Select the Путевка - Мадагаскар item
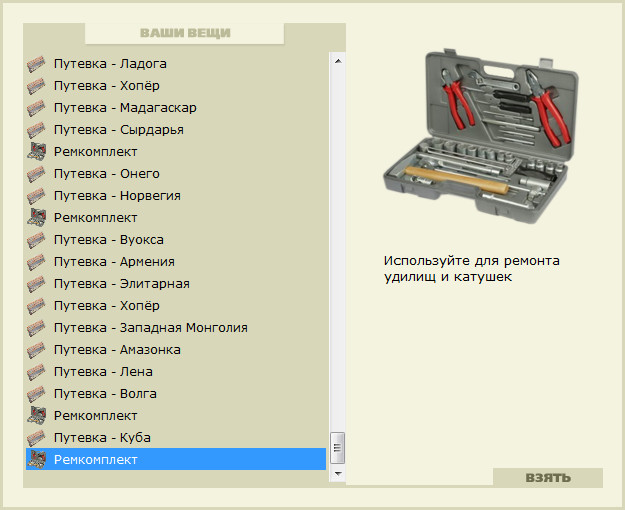The width and height of the screenshot is (625, 510). pyautogui.click(x=176, y=108)
